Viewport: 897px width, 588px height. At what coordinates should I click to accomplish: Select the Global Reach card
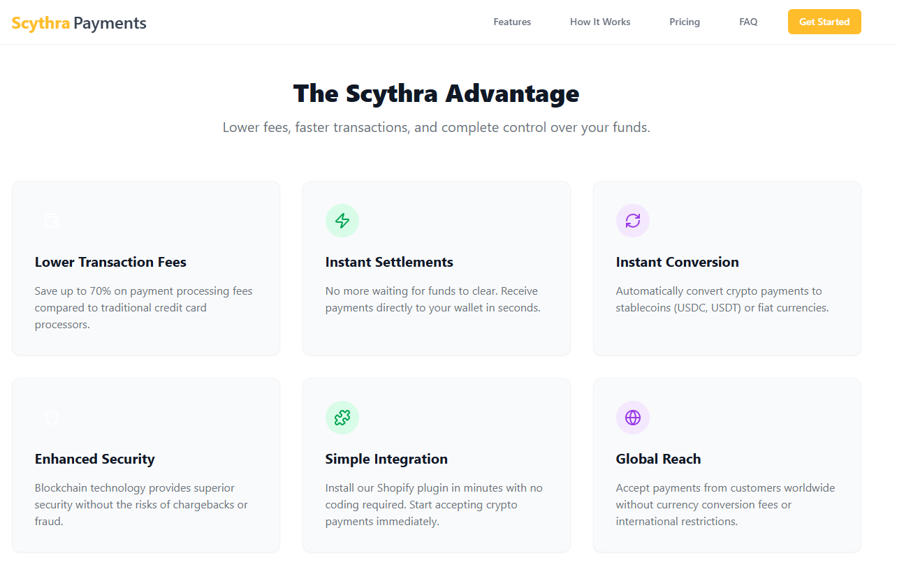[727, 464]
